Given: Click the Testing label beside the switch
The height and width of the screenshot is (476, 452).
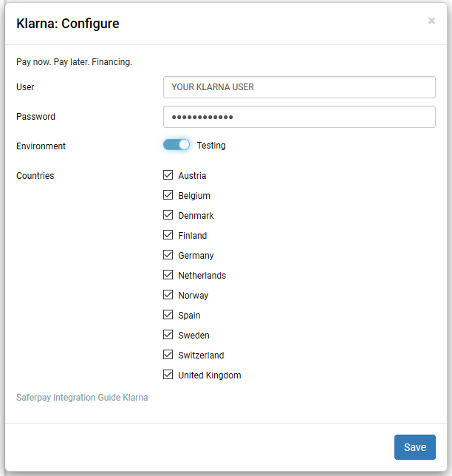Looking at the screenshot, I should [211, 146].
